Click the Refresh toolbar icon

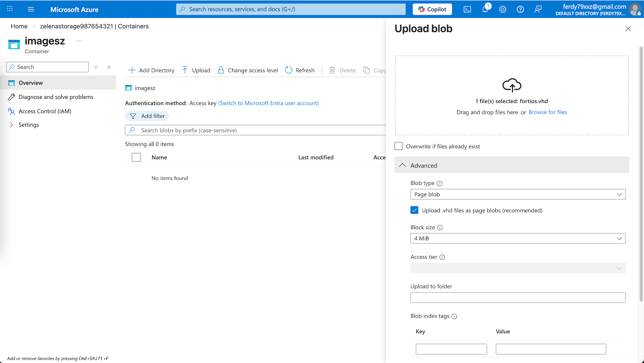(x=289, y=70)
